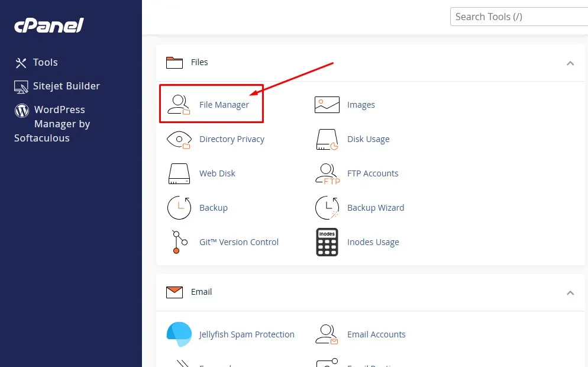This screenshot has height=367, width=588.
Task: Collapse the Files section
Action: (x=570, y=63)
